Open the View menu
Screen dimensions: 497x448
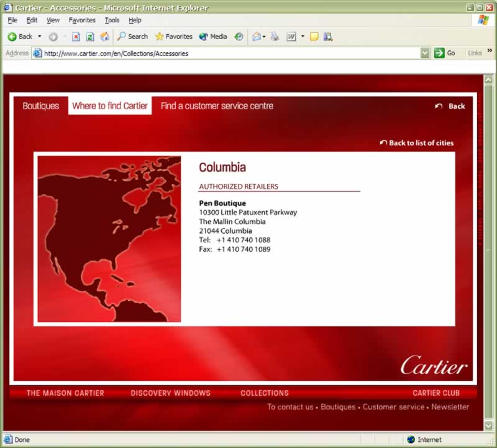(53, 20)
